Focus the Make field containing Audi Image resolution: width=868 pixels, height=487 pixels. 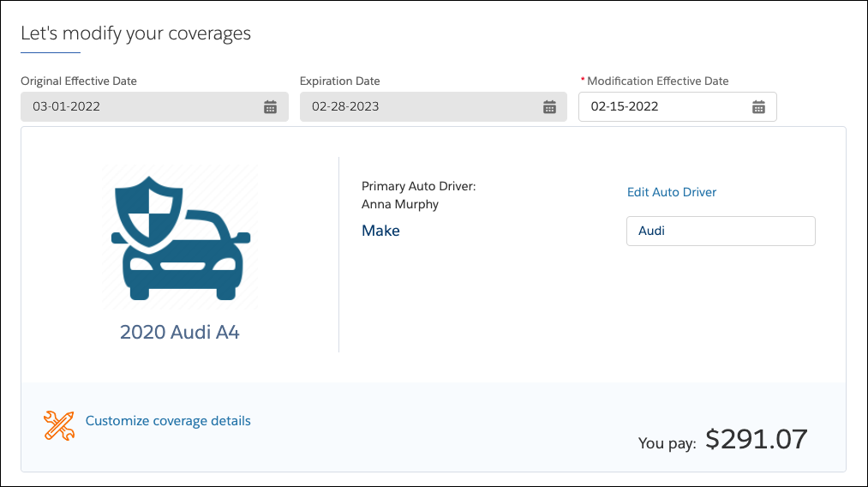click(x=721, y=231)
